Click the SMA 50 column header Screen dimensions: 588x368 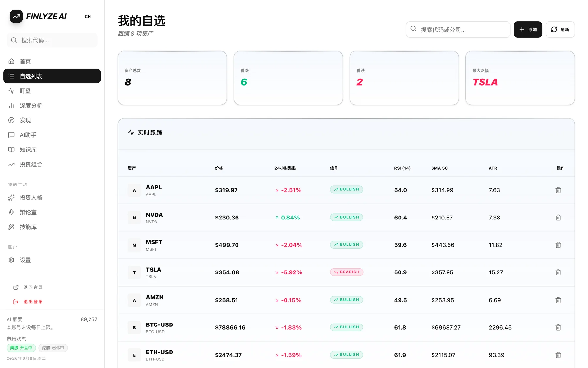pos(439,168)
